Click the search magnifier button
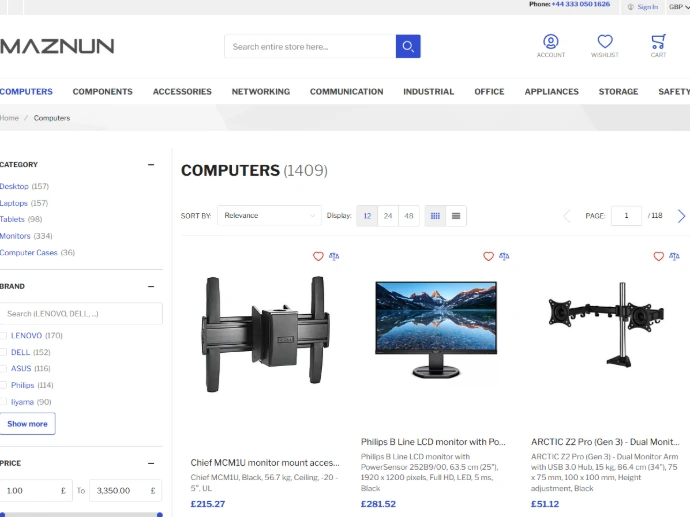The image size is (690, 517). [407, 46]
